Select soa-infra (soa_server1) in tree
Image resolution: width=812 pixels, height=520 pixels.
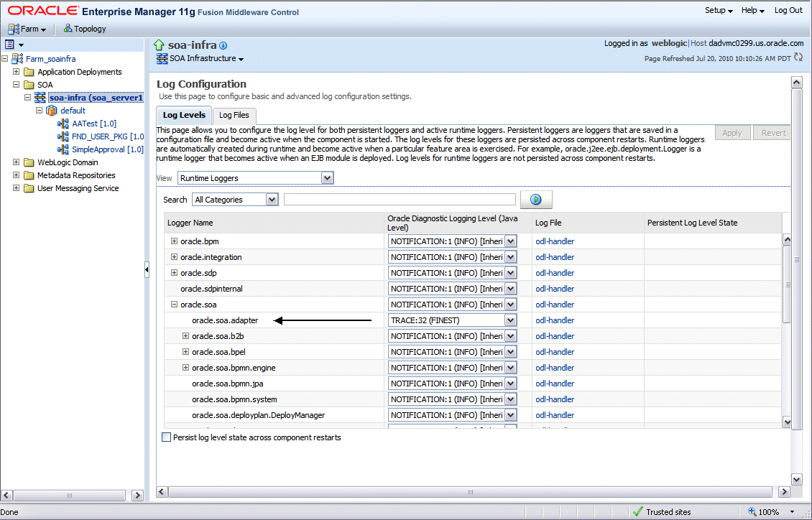(96, 97)
